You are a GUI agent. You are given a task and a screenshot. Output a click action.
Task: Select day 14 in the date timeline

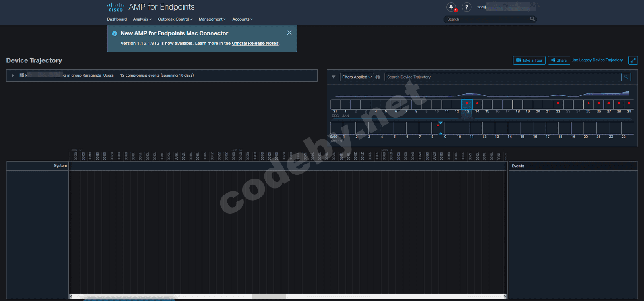tap(477, 104)
